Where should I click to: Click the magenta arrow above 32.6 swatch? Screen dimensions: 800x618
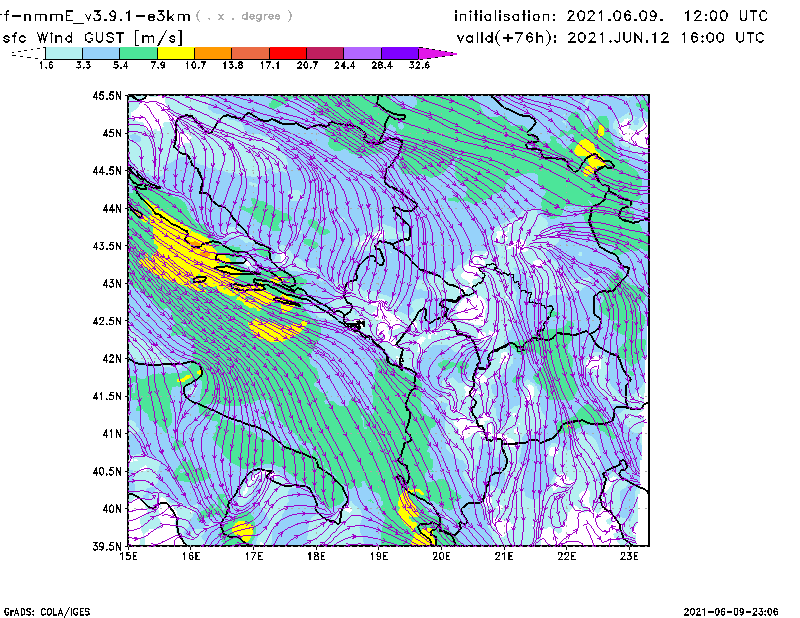coord(437,53)
